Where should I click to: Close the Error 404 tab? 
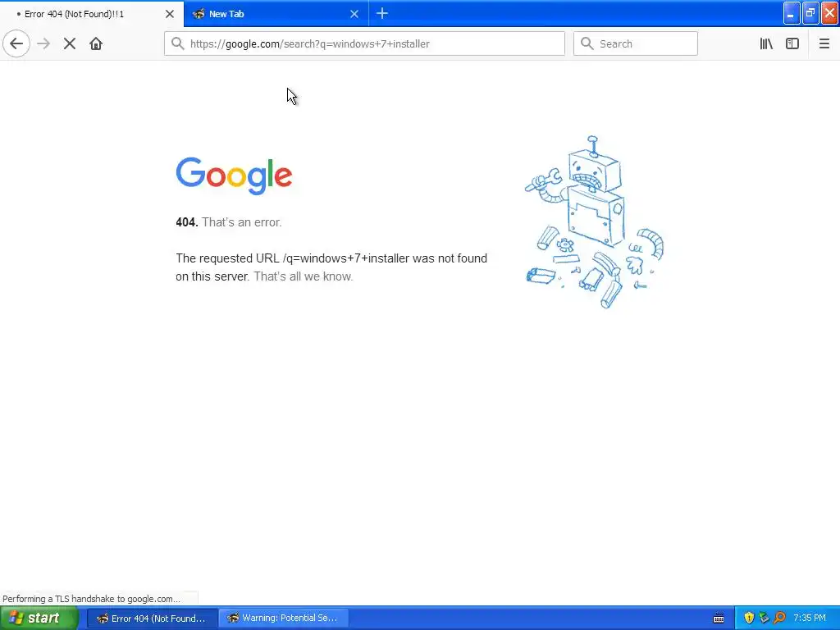(170, 14)
